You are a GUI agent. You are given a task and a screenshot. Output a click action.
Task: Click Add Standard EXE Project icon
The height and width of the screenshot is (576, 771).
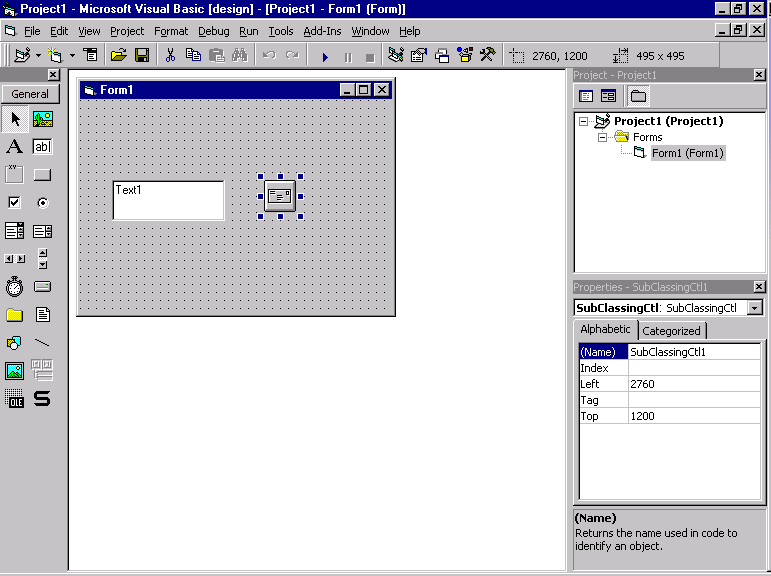pyautogui.click(x=23, y=55)
